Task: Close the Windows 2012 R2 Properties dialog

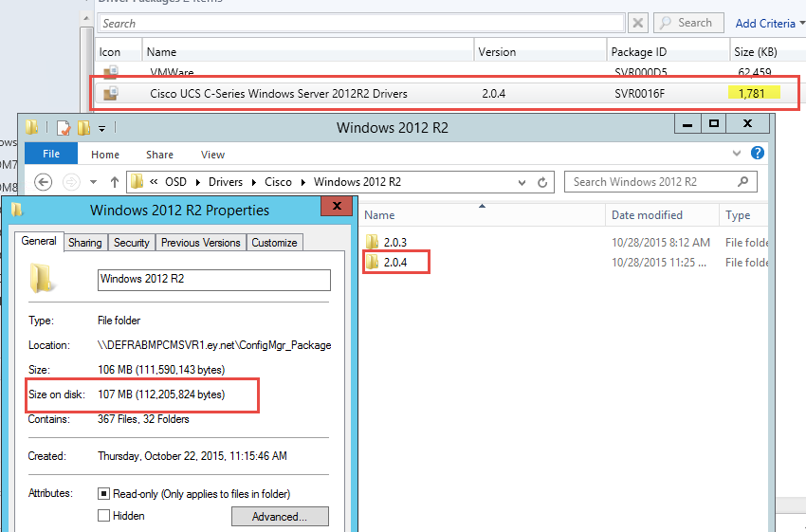Action: (x=337, y=206)
